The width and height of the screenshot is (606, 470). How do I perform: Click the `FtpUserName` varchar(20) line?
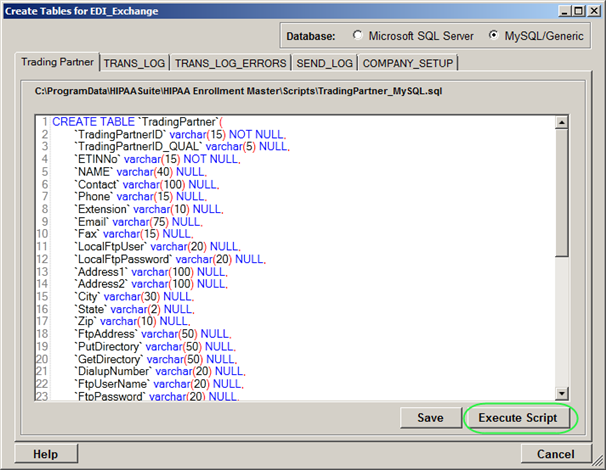pos(158,384)
